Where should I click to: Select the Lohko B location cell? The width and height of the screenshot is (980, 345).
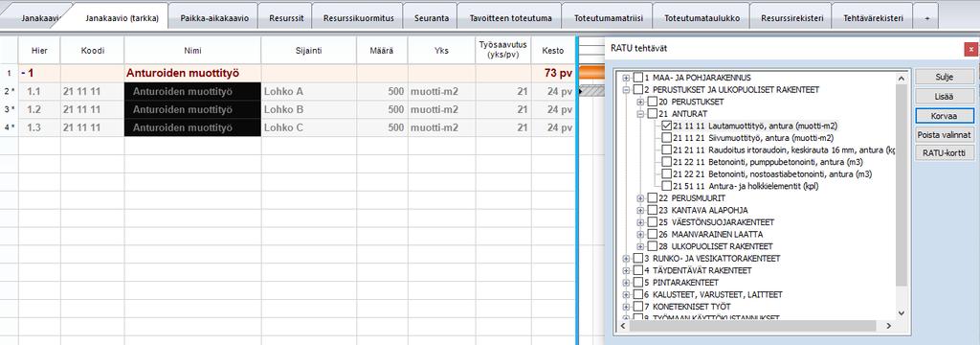[309, 109]
